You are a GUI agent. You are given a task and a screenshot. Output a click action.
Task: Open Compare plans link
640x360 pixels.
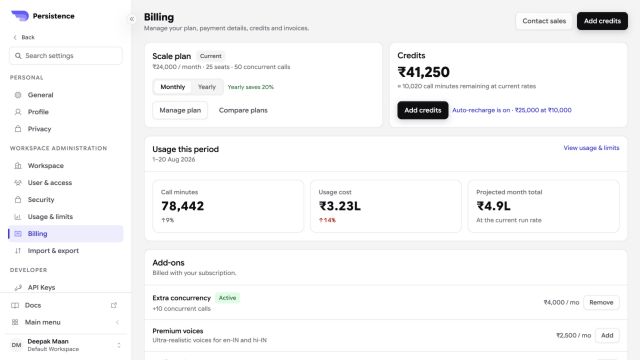coord(243,110)
